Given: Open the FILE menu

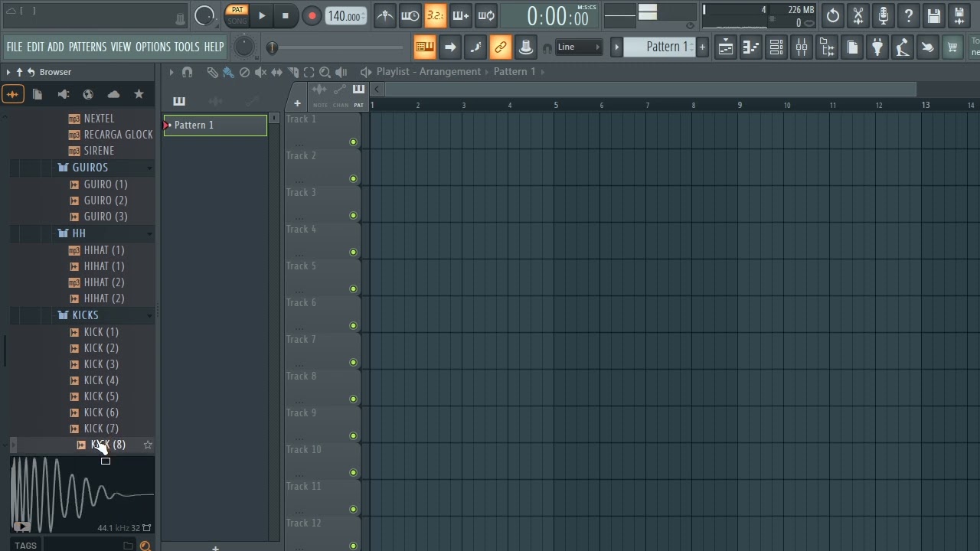Looking at the screenshot, I should [x=15, y=47].
